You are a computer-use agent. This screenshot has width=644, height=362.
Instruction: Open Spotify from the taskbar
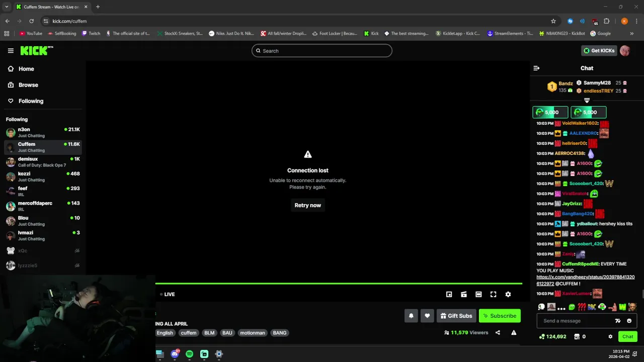189,354
